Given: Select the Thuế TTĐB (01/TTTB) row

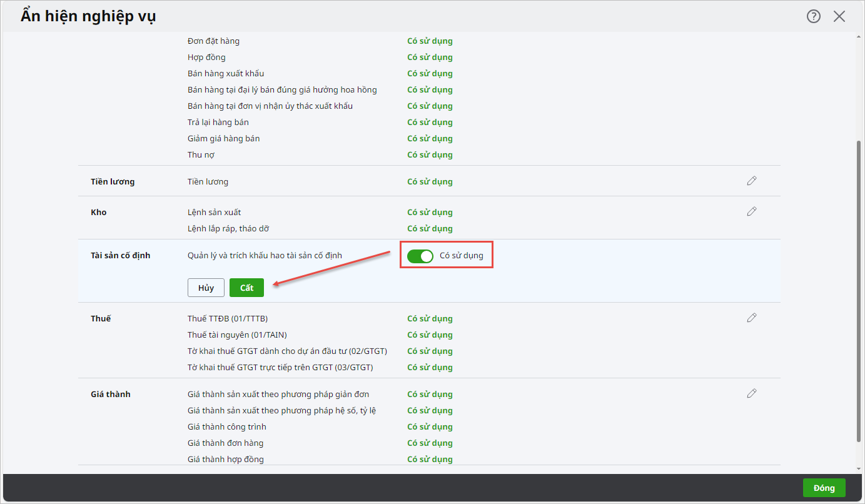Looking at the screenshot, I should tap(228, 319).
